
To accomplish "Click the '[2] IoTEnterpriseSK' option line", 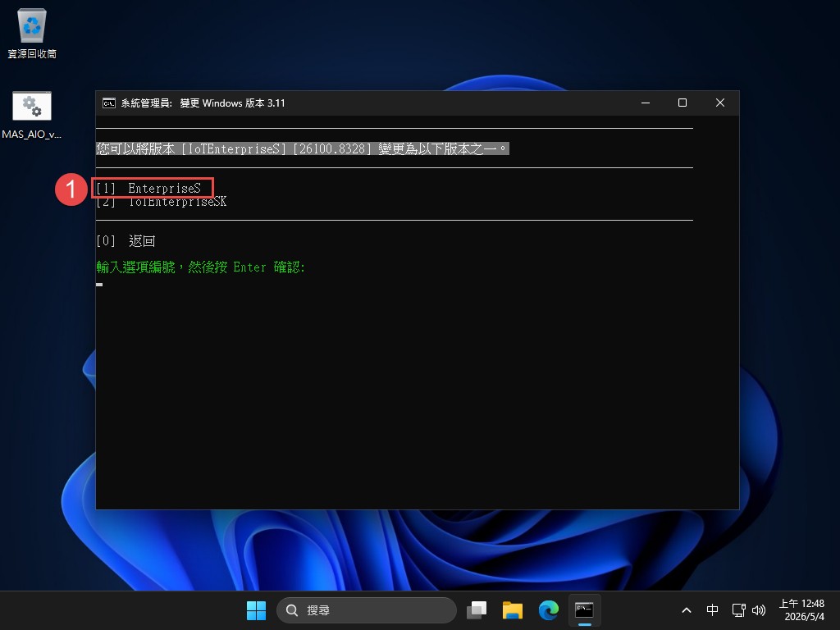I will [162, 202].
